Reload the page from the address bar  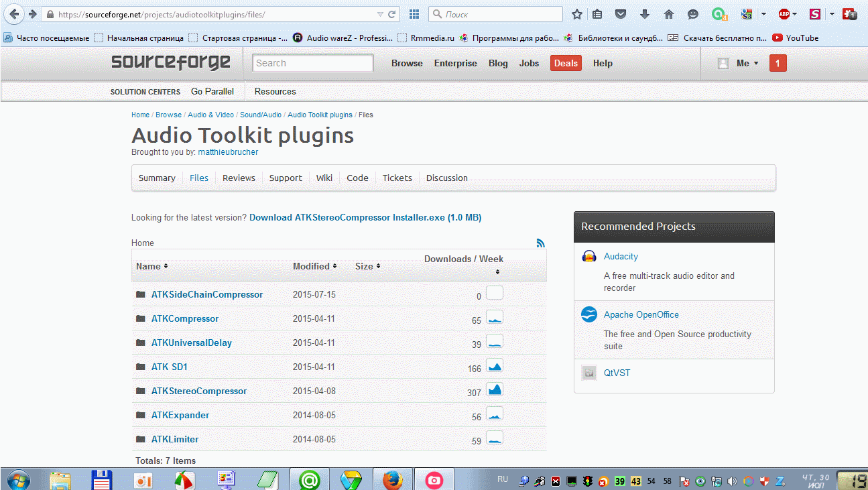[x=392, y=14]
